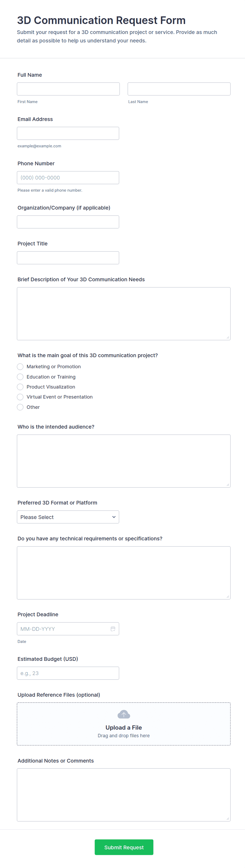The width and height of the screenshot is (245, 868).
Task: Click the First Name input field
Action: (68, 89)
